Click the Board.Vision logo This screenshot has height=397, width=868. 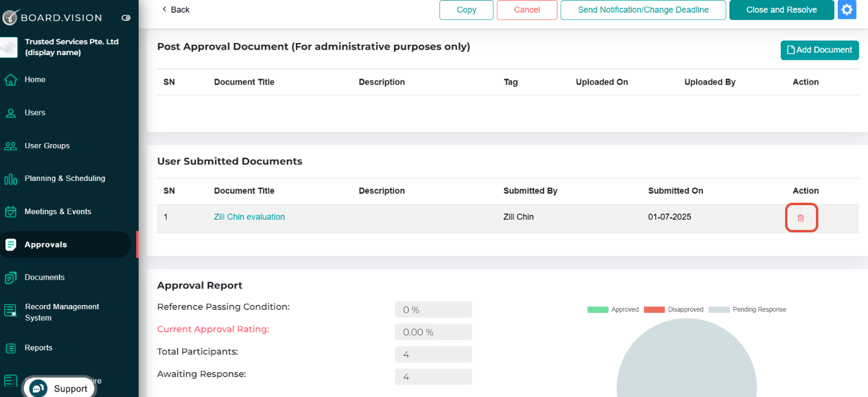tap(51, 17)
